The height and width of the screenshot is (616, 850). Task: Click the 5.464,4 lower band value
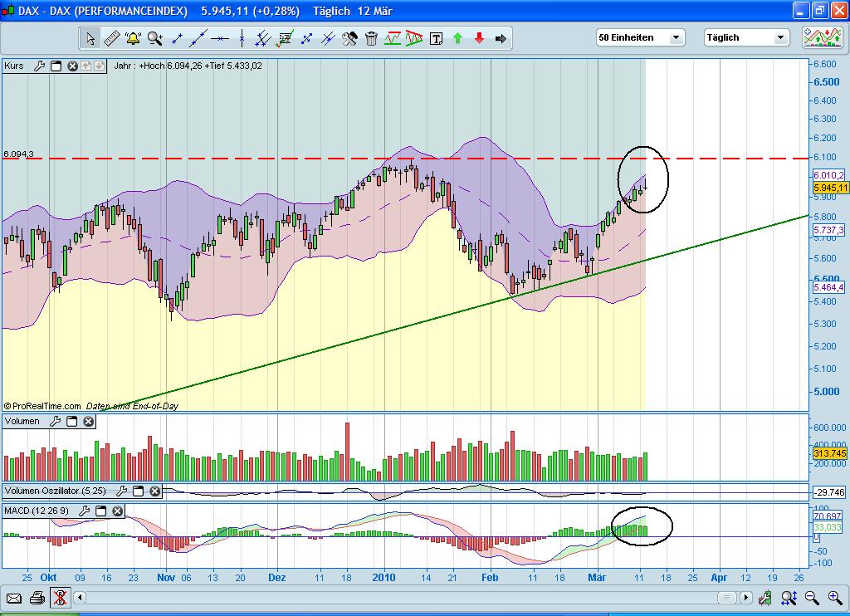click(829, 287)
